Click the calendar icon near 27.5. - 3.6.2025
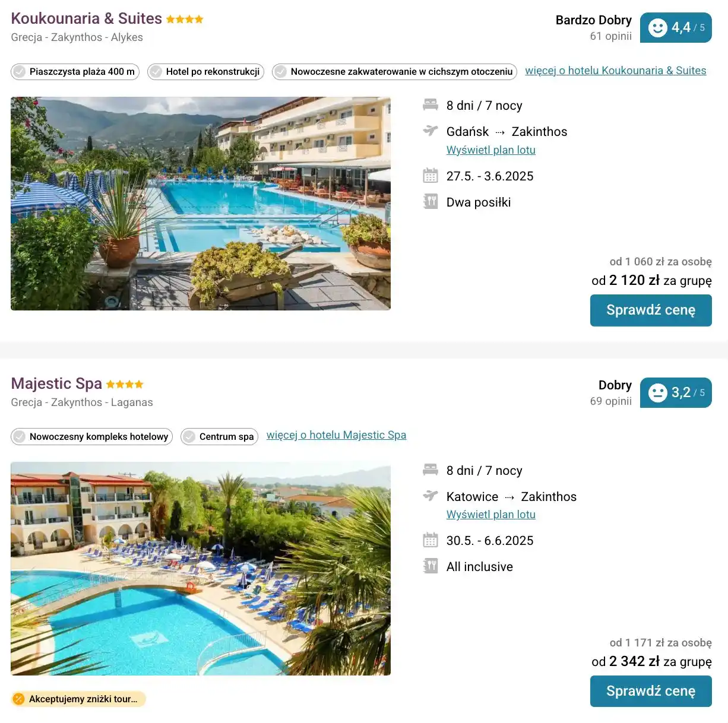 click(431, 175)
